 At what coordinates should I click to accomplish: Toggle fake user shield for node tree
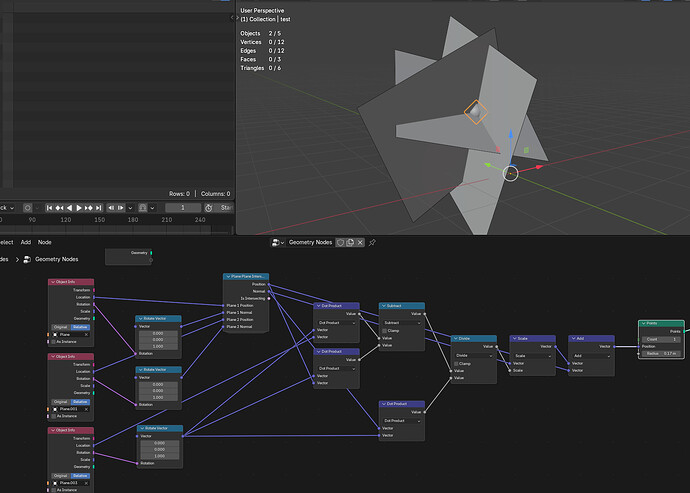point(340,243)
